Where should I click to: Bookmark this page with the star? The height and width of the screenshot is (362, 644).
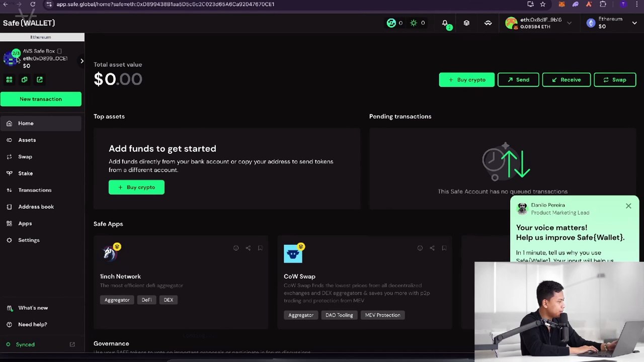tap(543, 4)
